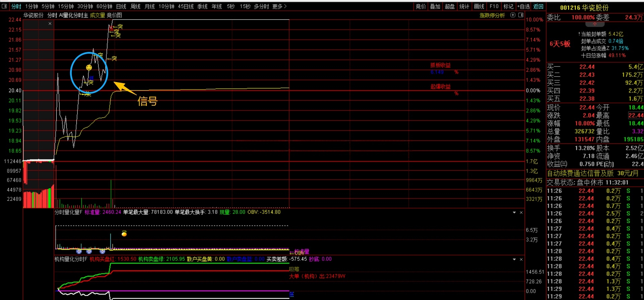This screenshot has height=300, width=644.
Task: Close the 机构量化分时F indicator panel
Action: (x=521, y=259)
